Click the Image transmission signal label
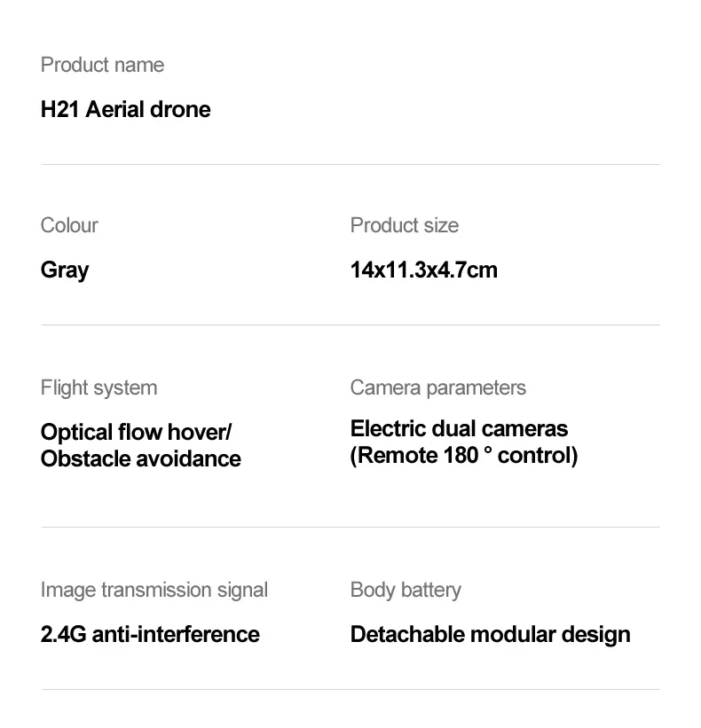Screen dimensions: 701x728 pos(154,590)
